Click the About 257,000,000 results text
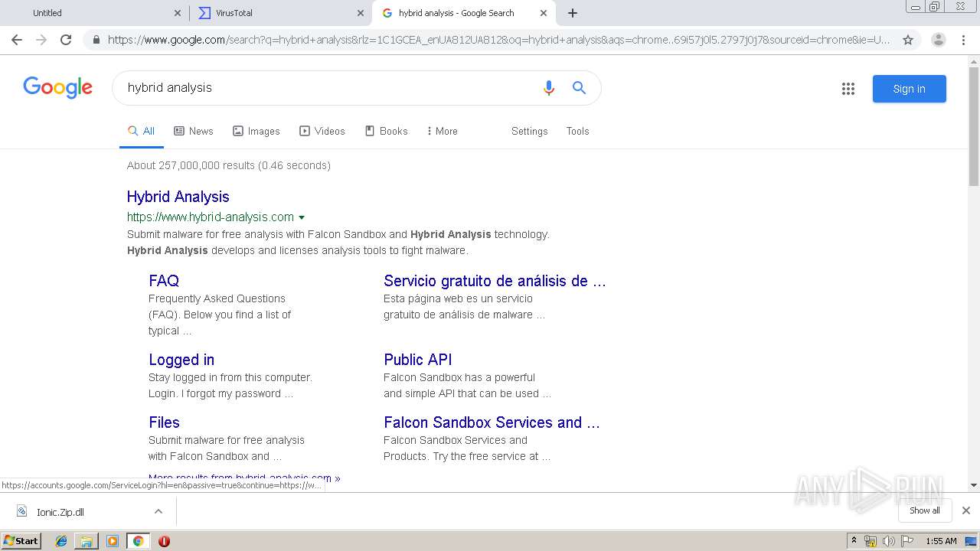Screen dimensions: 980x551 (229, 165)
